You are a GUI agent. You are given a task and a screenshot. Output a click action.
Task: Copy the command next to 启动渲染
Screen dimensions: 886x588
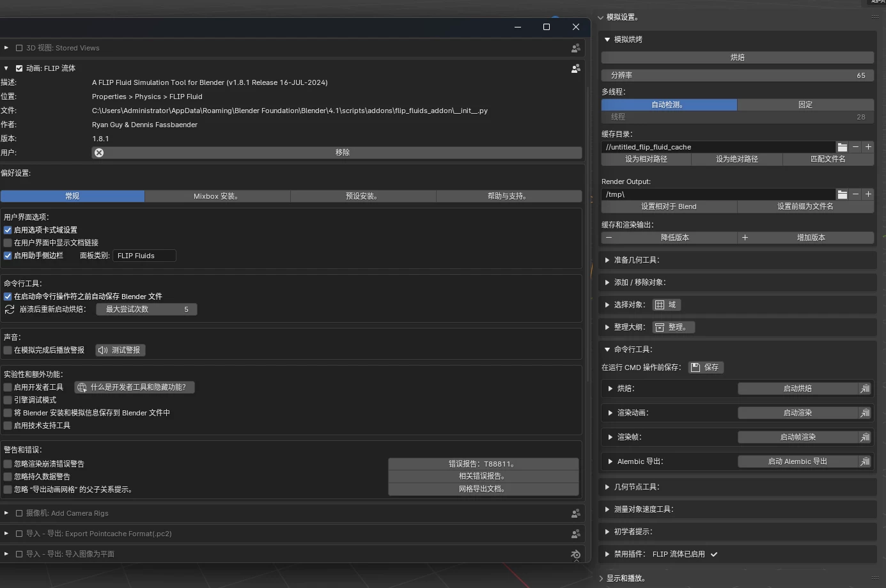coord(865,413)
